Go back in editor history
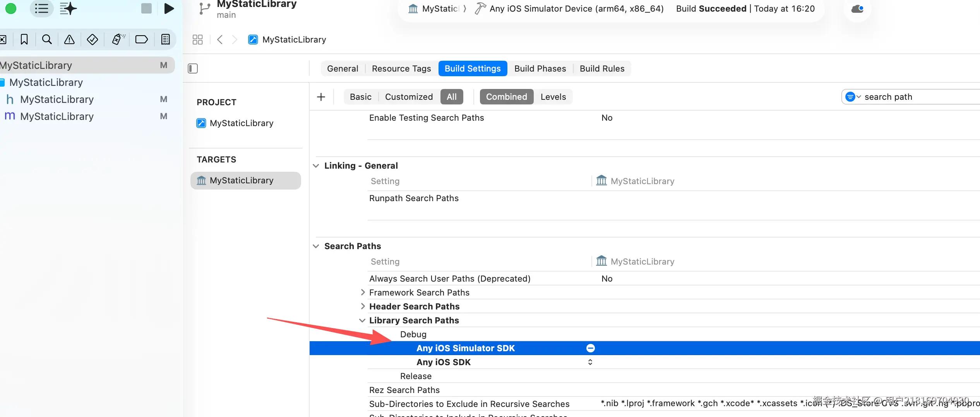This screenshot has height=417, width=980. [x=220, y=39]
